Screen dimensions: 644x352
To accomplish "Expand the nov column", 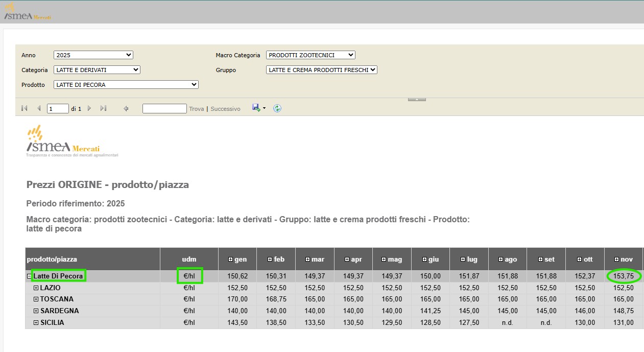I will tap(616, 260).
